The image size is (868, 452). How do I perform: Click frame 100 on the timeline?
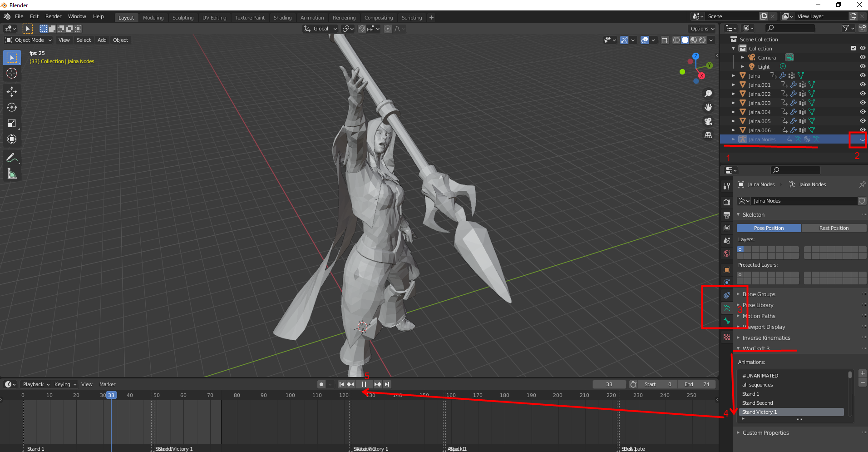point(290,395)
